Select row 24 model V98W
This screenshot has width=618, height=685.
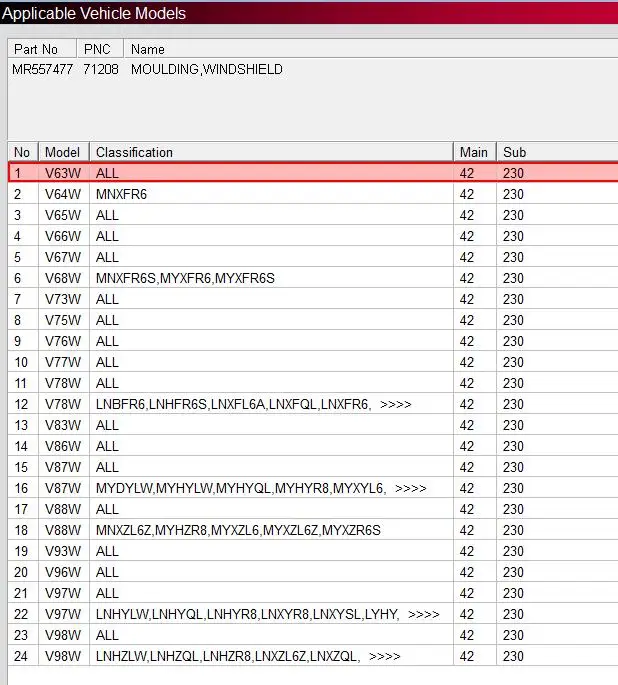63,656
